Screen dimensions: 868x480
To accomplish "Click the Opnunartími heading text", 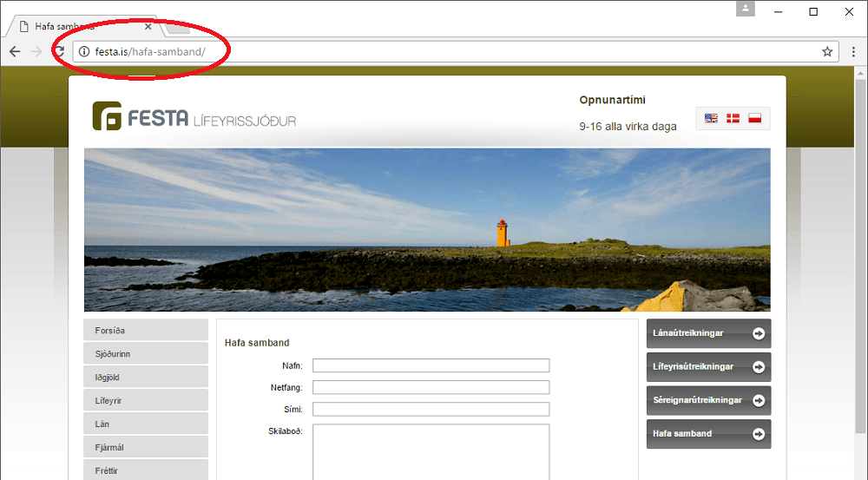I will coord(612,100).
